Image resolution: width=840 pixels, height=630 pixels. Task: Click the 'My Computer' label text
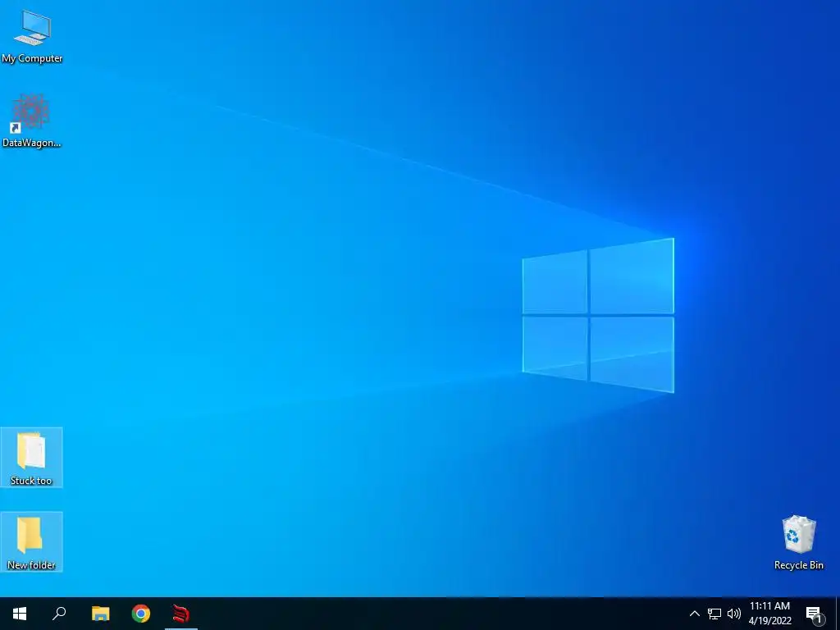click(x=32, y=58)
